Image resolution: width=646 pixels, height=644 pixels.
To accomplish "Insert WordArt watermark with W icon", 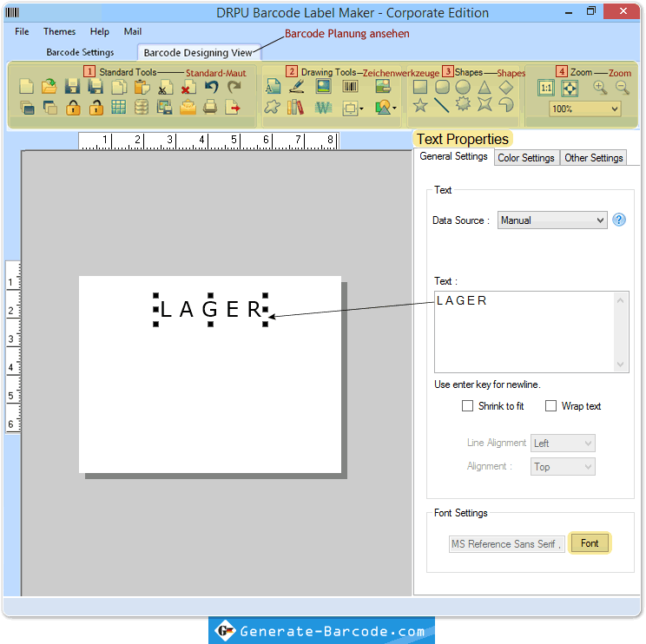I will click(323, 108).
